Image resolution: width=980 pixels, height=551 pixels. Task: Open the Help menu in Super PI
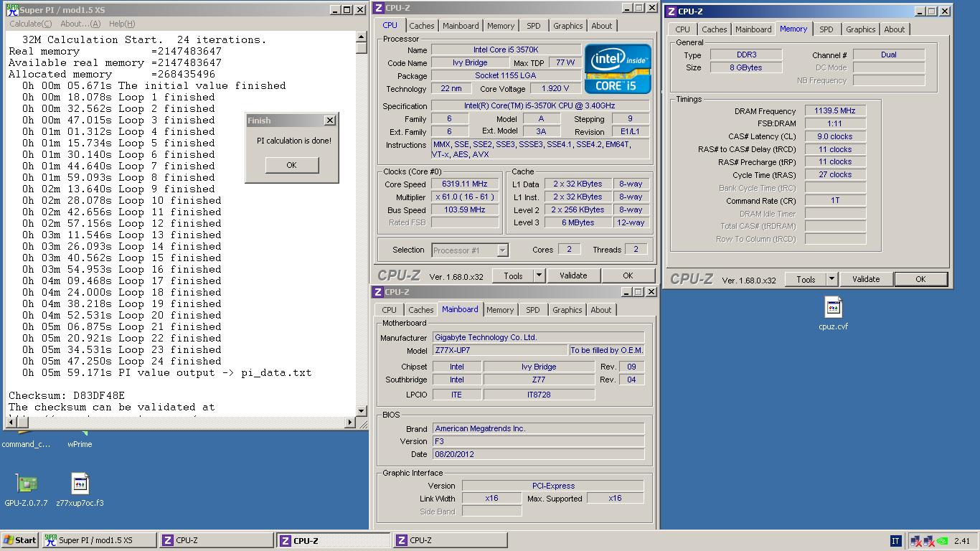pos(122,24)
